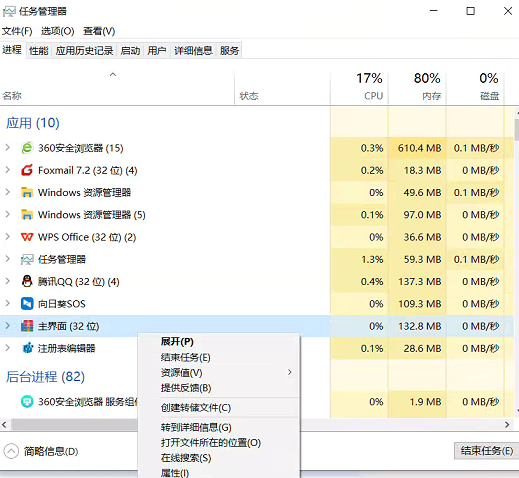Click the Task Manager title bar icon
Screen dimensions: 519x478
click(9, 12)
